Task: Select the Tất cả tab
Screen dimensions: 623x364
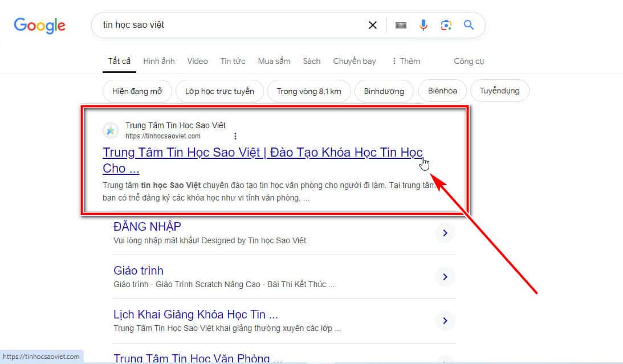Action: [119, 61]
